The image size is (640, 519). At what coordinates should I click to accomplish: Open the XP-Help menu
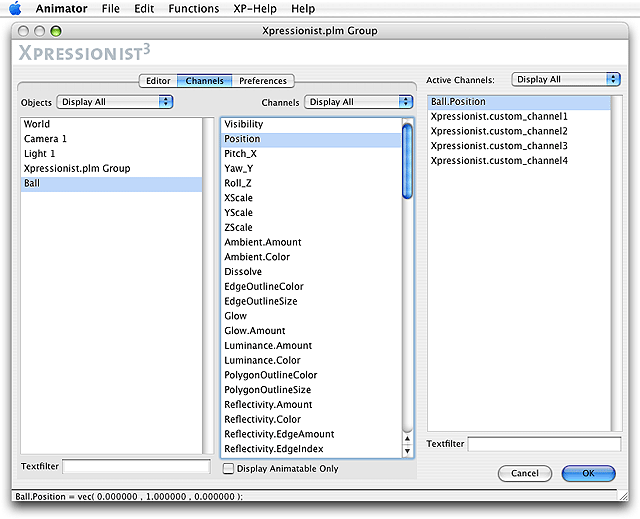255,9
